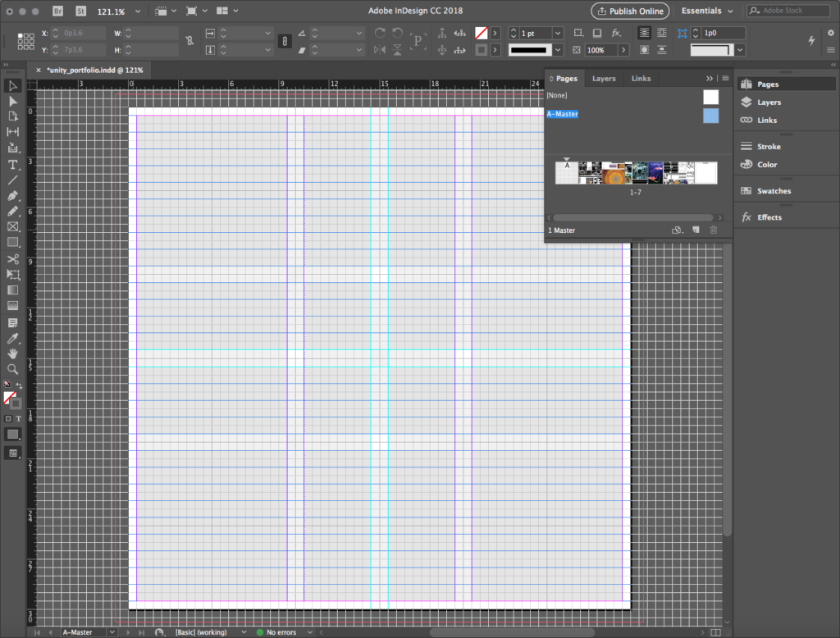Image resolution: width=840 pixels, height=638 pixels.
Task: Switch to the Layers tab
Action: click(x=604, y=79)
